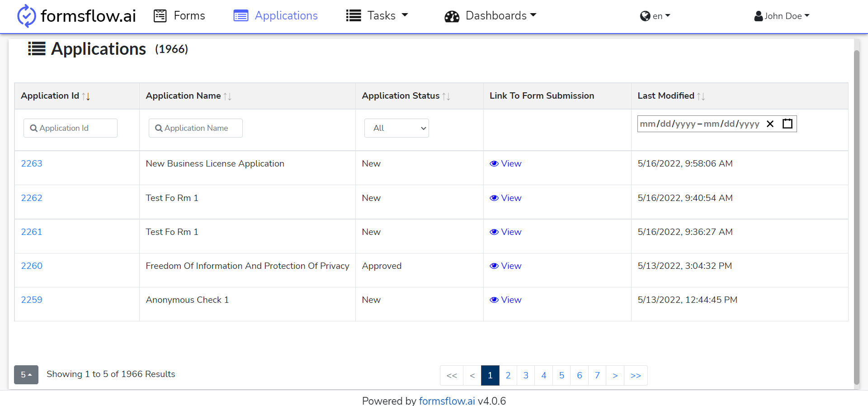Image resolution: width=868 pixels, height=406 pixels.
Task: View submission for Anonymous Check 1
Action: point(505,300)
